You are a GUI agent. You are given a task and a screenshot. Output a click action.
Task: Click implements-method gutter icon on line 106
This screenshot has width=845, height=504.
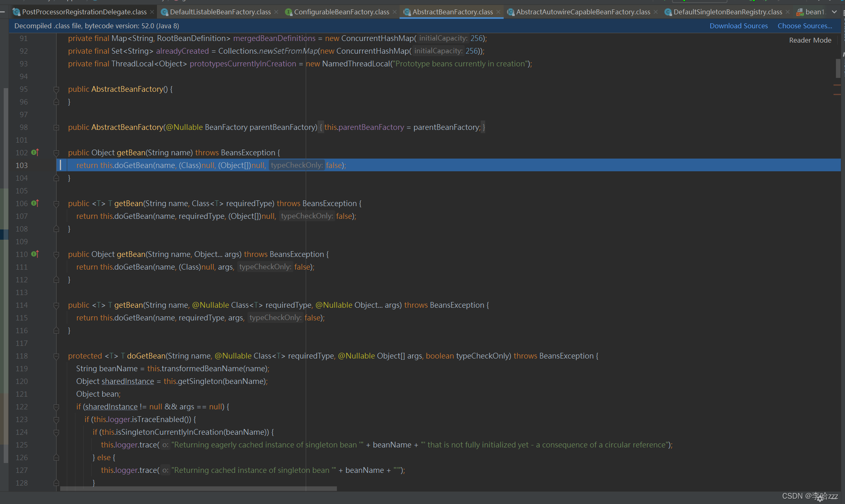coord(35,203)
